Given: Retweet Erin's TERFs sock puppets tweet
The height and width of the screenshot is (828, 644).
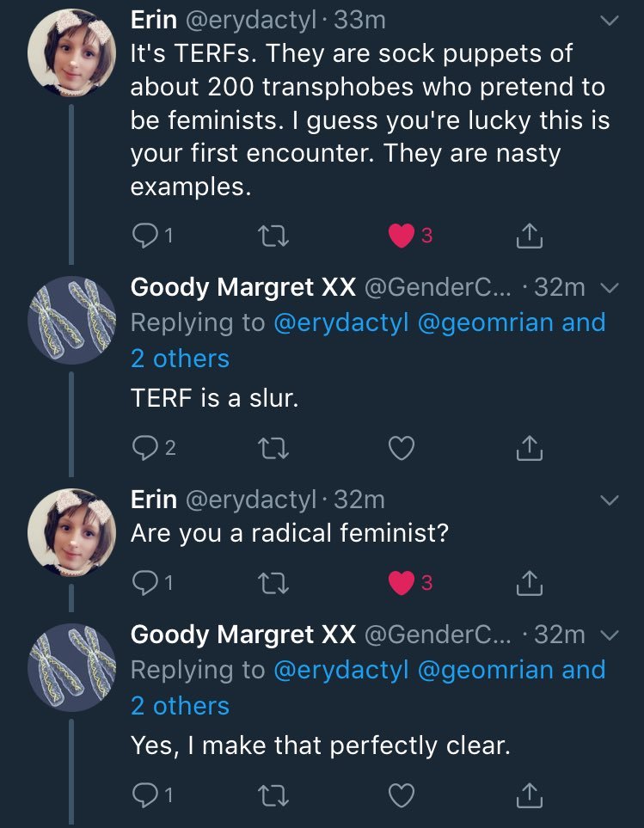Looking at the screenshot, I should click(274, 236).
